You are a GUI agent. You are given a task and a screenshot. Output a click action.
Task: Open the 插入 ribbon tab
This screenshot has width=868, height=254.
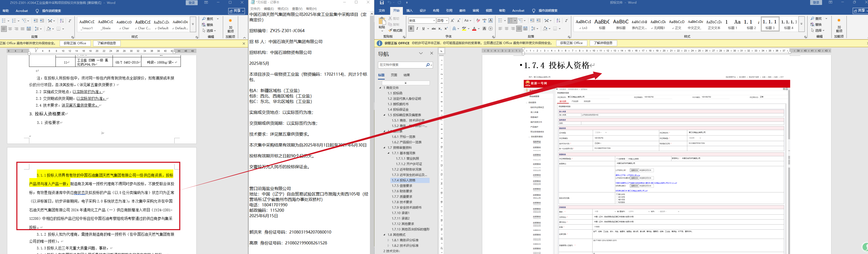[x=409, y=10]
